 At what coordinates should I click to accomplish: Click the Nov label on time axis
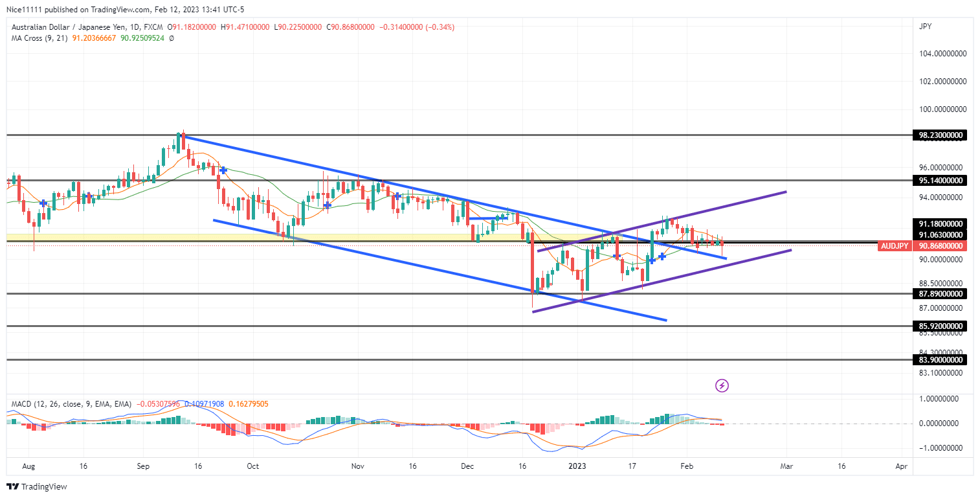[x=357, y=466]
